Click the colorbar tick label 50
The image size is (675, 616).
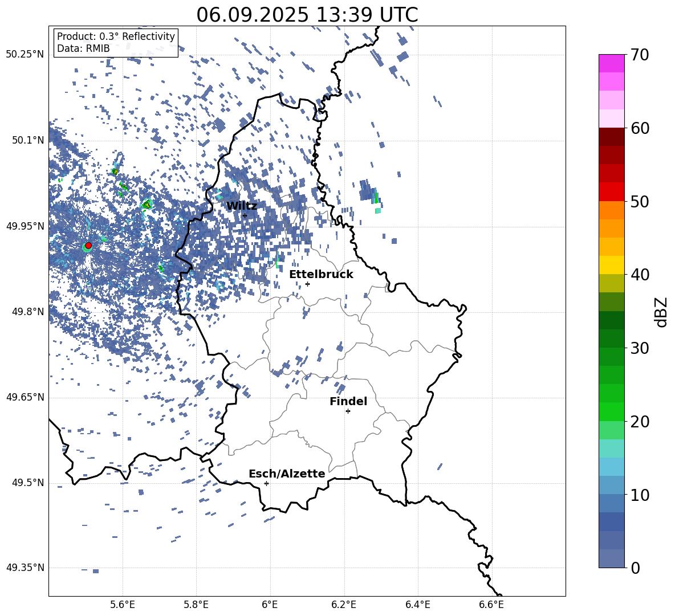[x=640, y=201]
